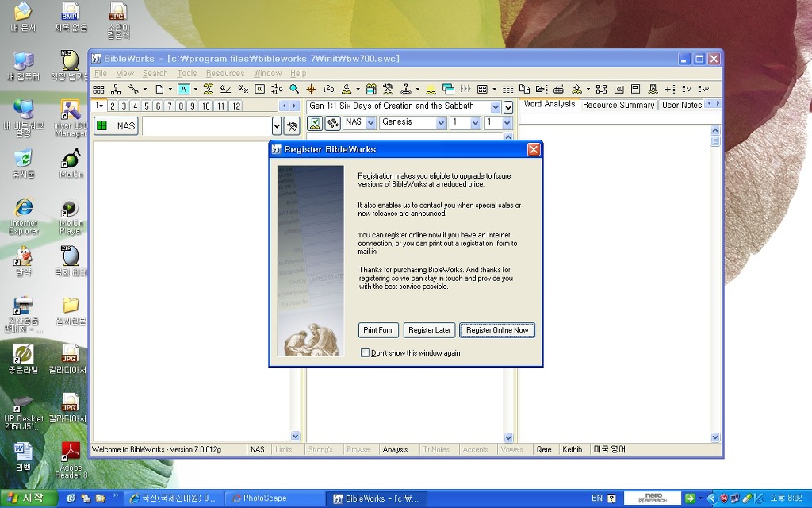Open the NAS version dropdown in browse pane
The image size is (812, 508).
tap(370, 123)
